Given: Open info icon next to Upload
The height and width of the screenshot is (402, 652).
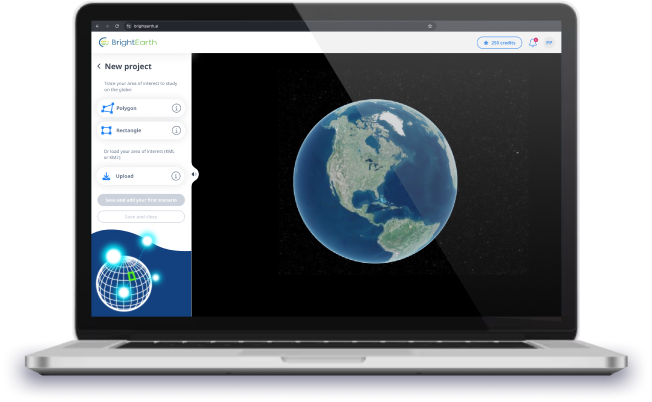Looking at the screenshot, I should pyautogui.click(x=176, y=176).
